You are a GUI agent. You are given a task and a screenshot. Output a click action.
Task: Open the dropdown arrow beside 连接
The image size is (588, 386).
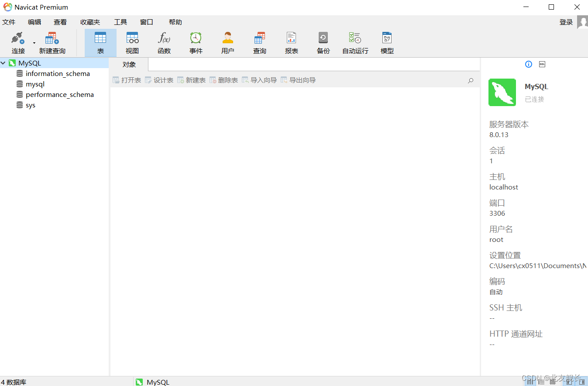pyautogui.click(x=34, y=43)
